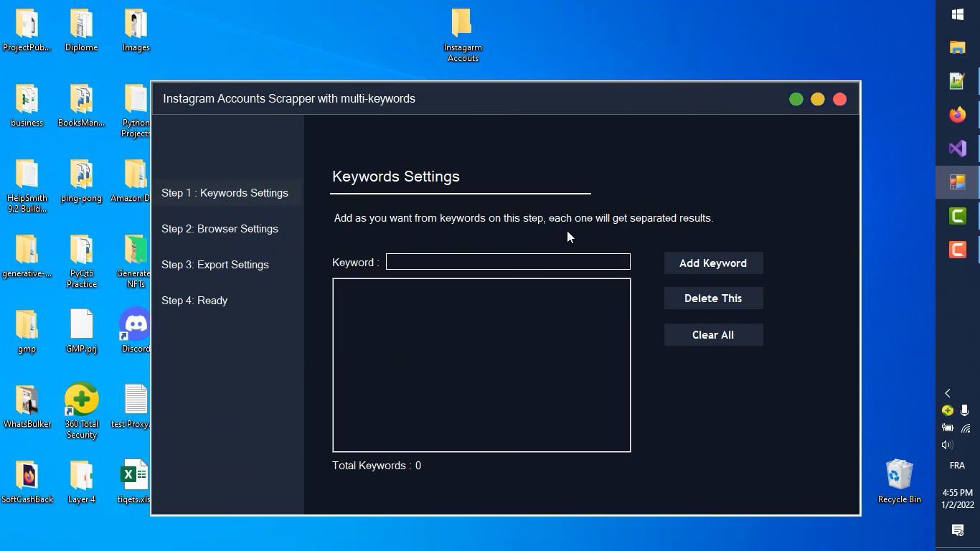Select the gmp folder icon
980x551 pixels.
pos(27,331)
